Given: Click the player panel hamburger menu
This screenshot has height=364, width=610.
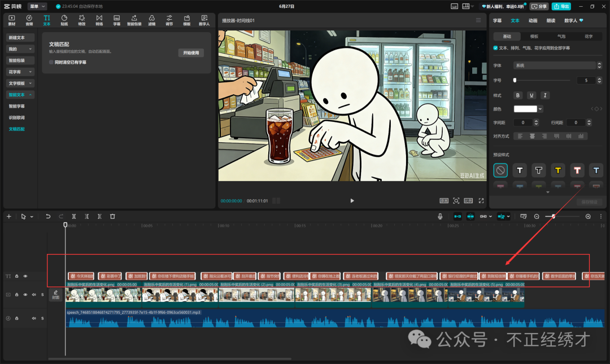Looking at the screenshot, I should [478, 20].
